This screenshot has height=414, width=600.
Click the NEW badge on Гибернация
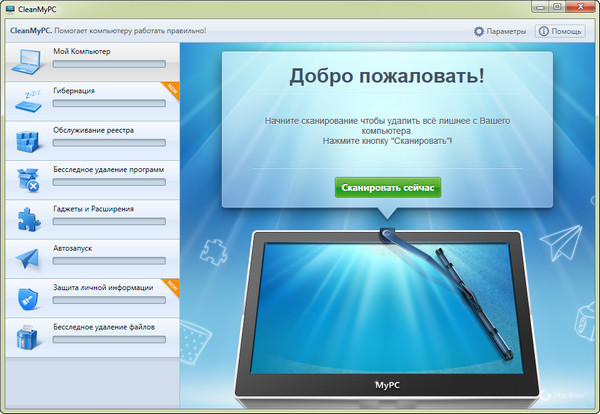coord(172,90)
